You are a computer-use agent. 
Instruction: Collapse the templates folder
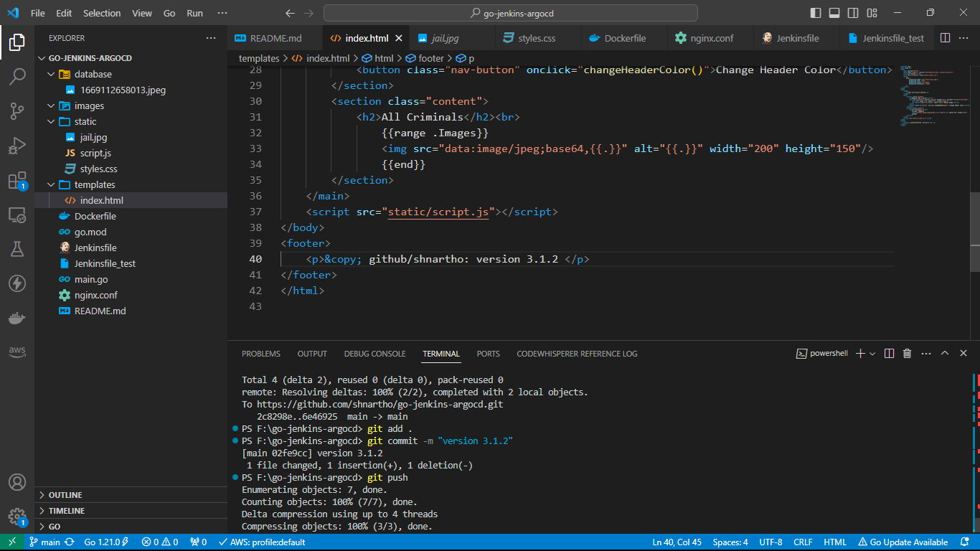[x=50, y=184]
